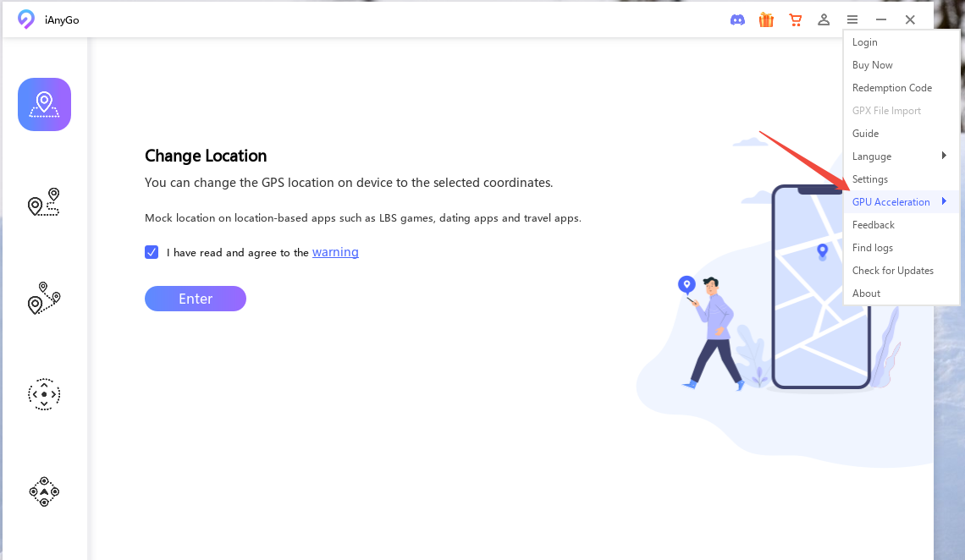Click the phone map illustration
This screenshot has height=560, width=965.
pyautogui.click(x=819, y=288)
